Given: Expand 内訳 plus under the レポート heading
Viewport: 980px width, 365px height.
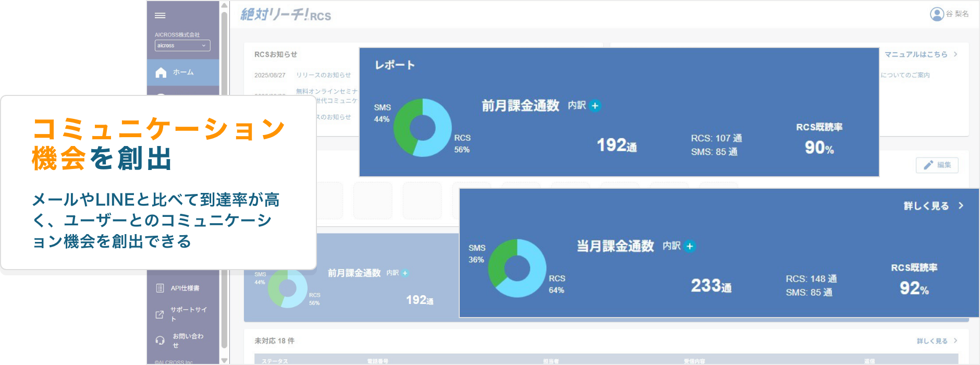Looking at the screenshot, I should point(595,106).
